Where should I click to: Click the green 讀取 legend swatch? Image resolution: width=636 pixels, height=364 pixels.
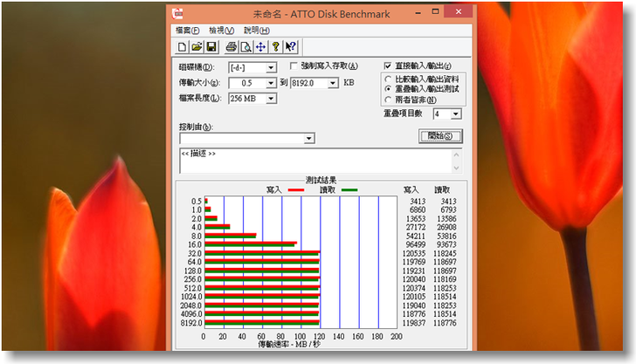click(349, 189)
